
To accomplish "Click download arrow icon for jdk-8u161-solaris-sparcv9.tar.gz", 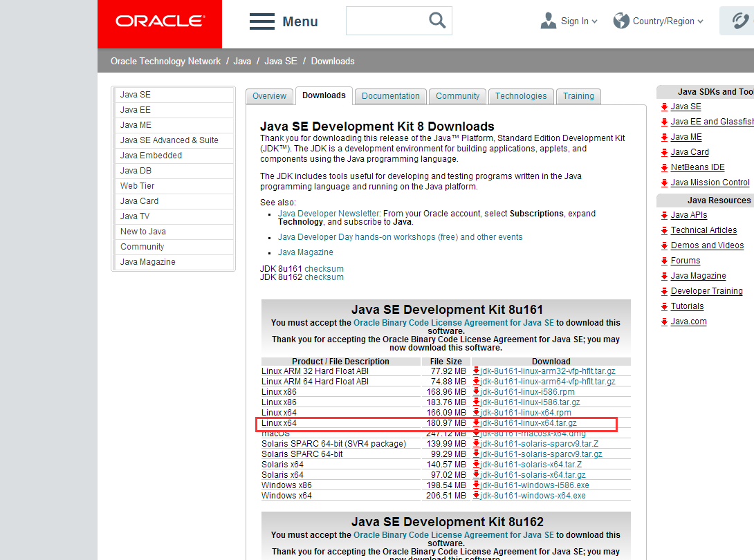I will coord(476,454).
